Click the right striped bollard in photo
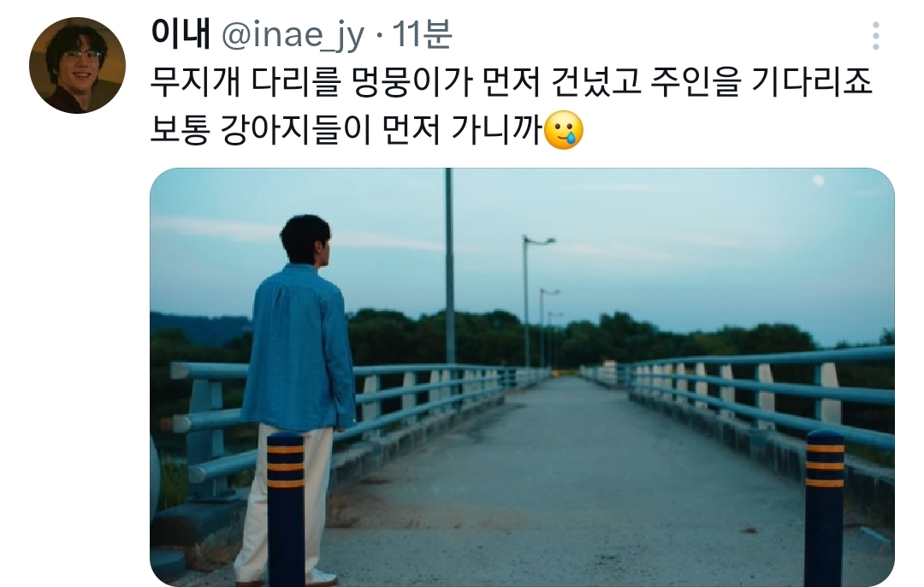The width and height of the screenshot is (924, 587). click(825, 507)
